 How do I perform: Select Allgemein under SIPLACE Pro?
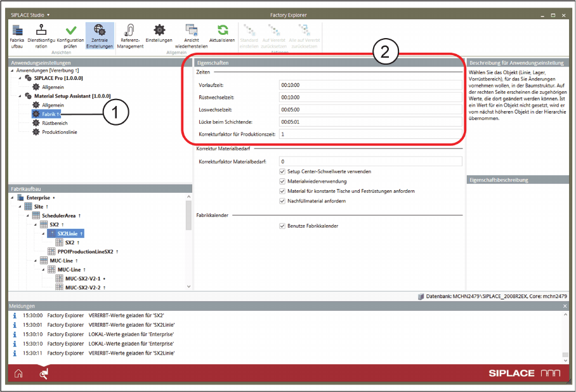pos(53,87)
